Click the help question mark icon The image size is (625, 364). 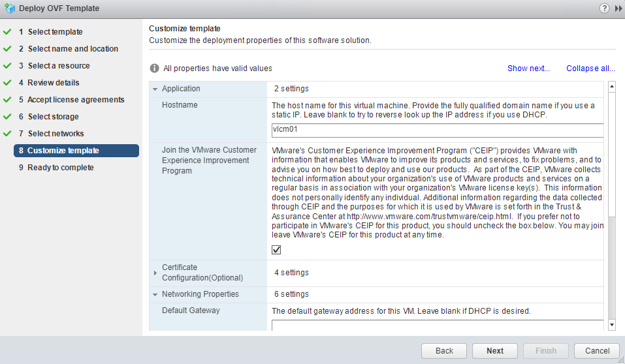[603, 8]
